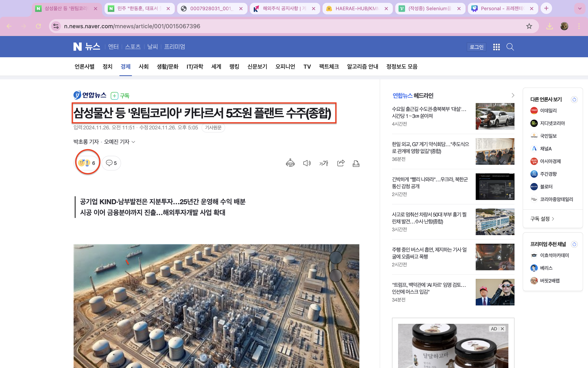Print the article with the printer icon
Screen dimensions: 588x368
click(356, 163)
